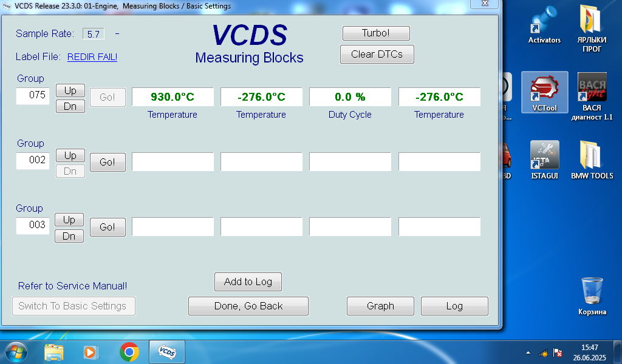Screen dimensions: 622x364
Task: Open the Graph view
Action: tap(380, 306)
